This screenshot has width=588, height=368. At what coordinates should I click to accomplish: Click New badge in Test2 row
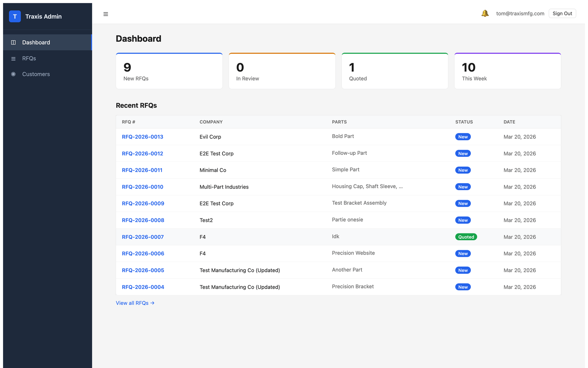[x=463, y=220]
